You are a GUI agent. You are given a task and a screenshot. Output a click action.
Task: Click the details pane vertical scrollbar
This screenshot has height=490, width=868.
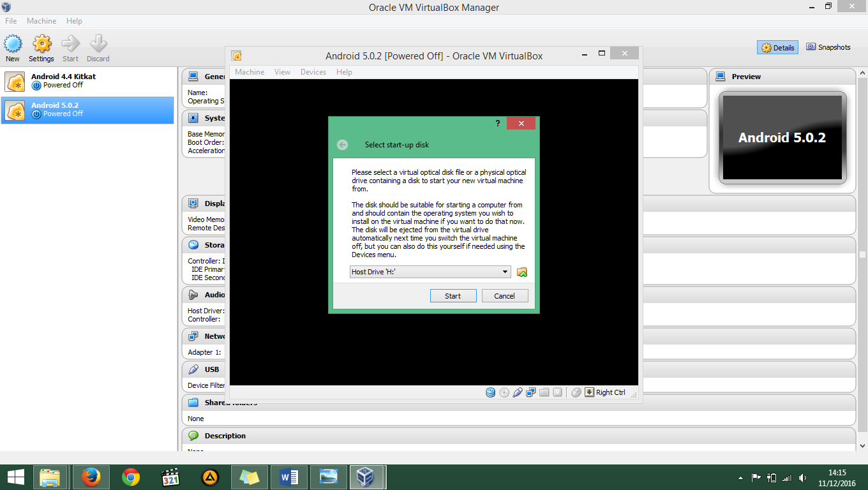[862, 255]
